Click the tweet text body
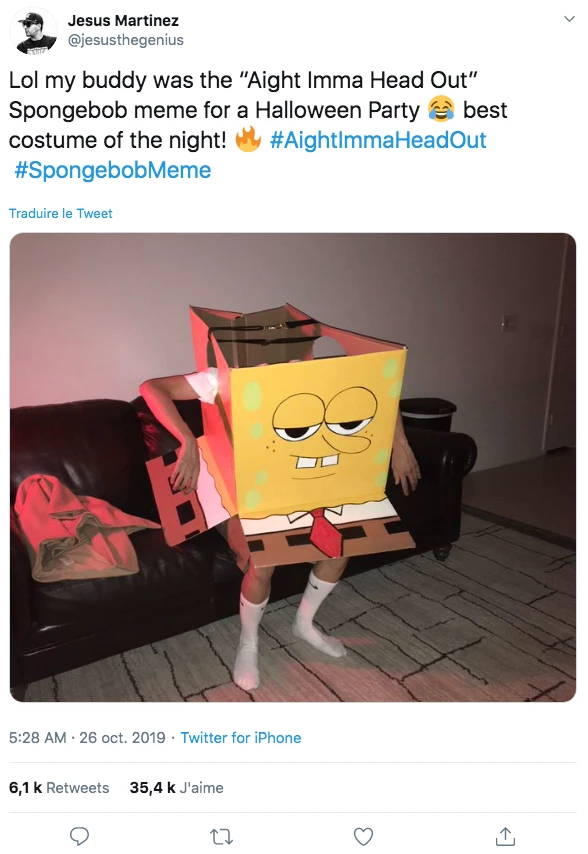 259,125
